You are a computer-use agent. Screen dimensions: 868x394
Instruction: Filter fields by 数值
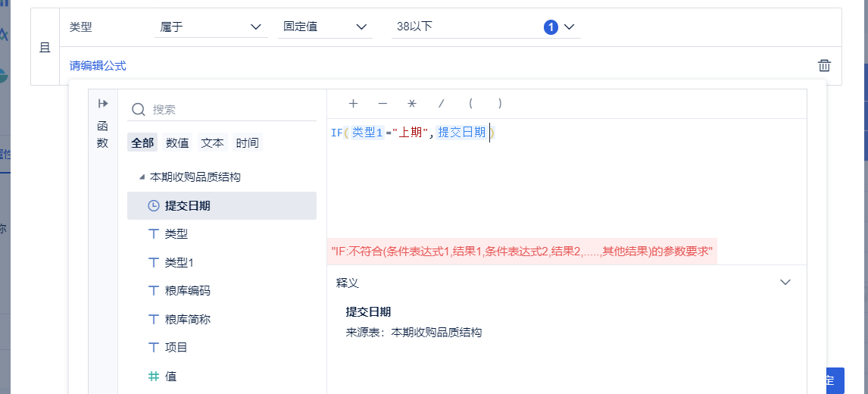[178, 143]
